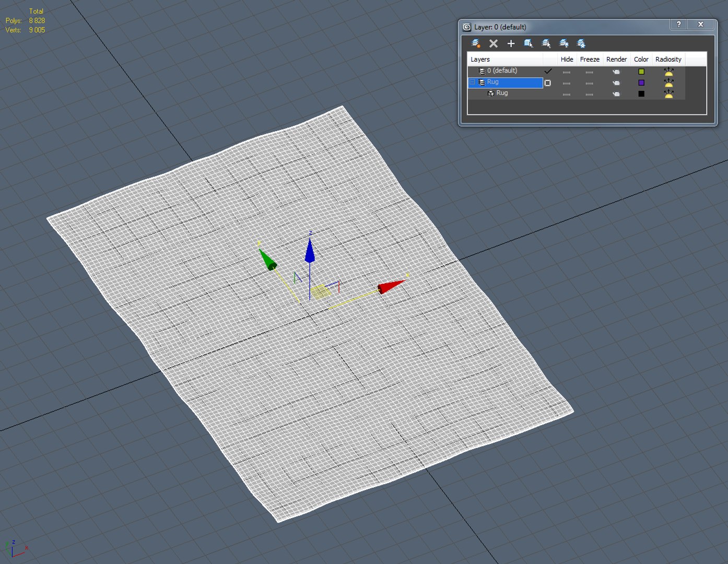Click current-layer checkmark of 0 (default)

click(548, 71)
